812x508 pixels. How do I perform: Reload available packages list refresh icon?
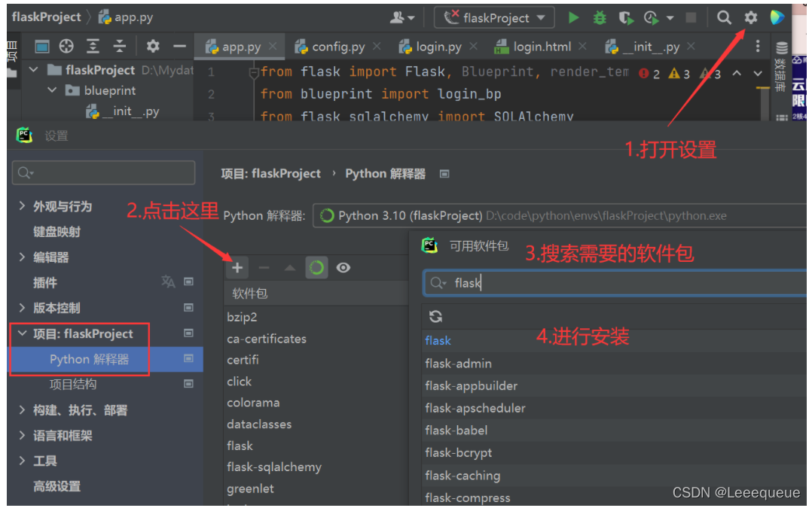(x=435, y=316)
